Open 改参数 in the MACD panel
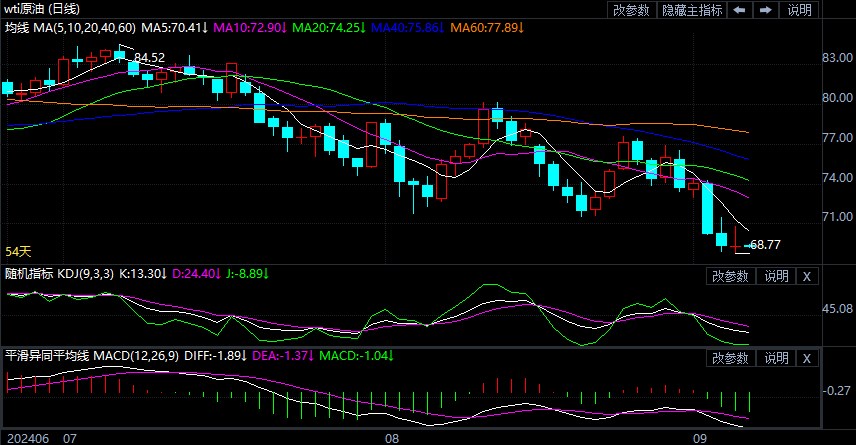Image resolution: width=856 pixels, height=445 pixels. 730,358
